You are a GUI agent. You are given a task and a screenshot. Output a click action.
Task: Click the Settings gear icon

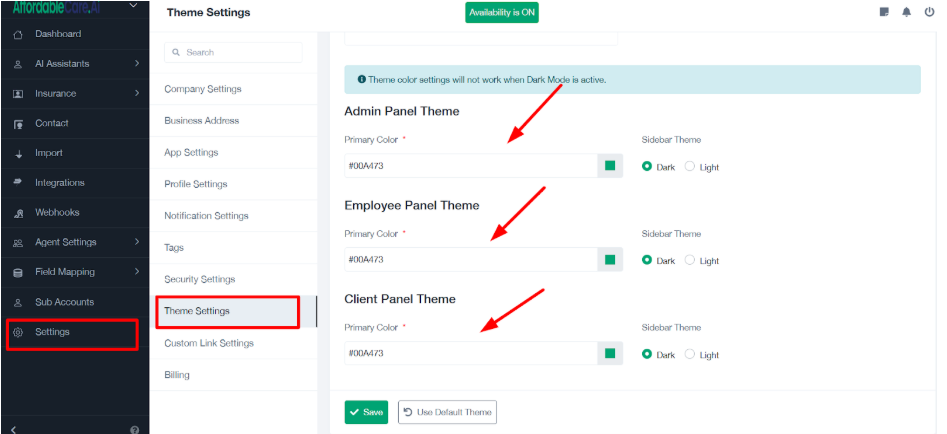tap(18, 332)
